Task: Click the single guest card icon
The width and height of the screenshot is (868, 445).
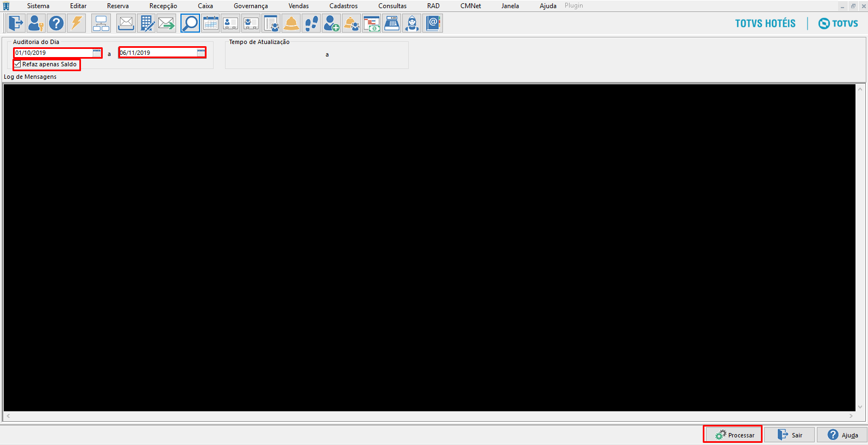Action: (x=230, y=23)
